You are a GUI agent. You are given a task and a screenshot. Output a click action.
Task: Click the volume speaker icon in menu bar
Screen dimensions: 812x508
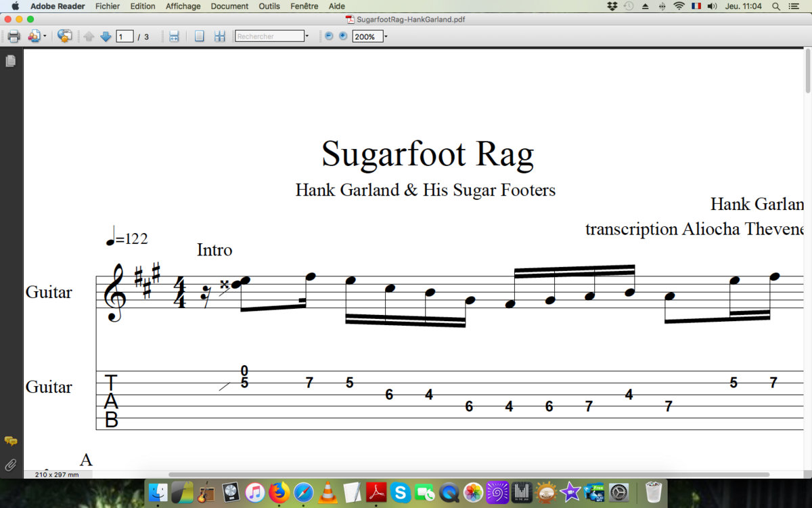[x=712, y=6]
